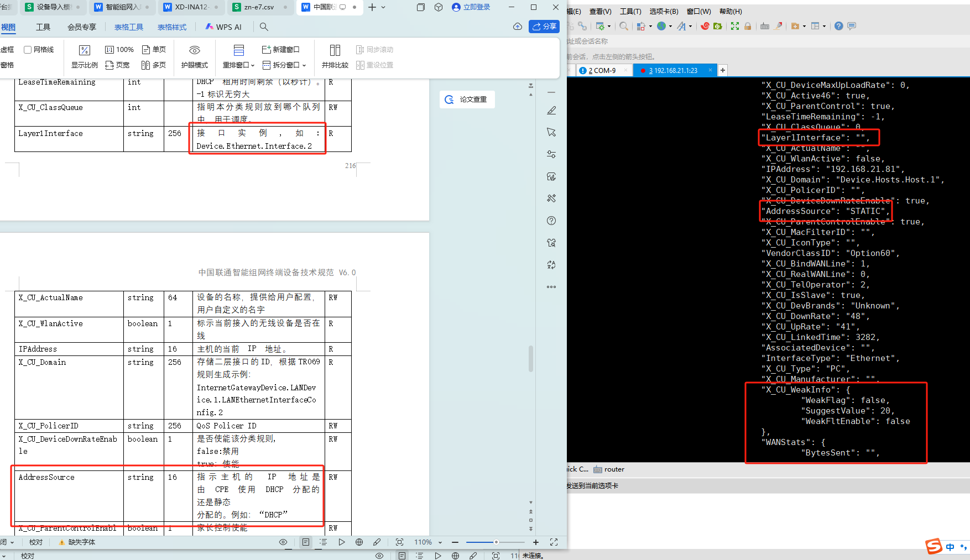
Task: Click the 分享 share button
Action: 544,27
